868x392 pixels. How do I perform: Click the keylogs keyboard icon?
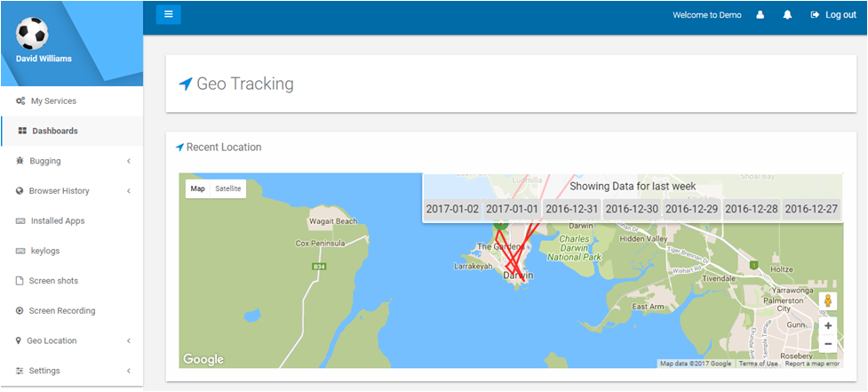(20, 251)
